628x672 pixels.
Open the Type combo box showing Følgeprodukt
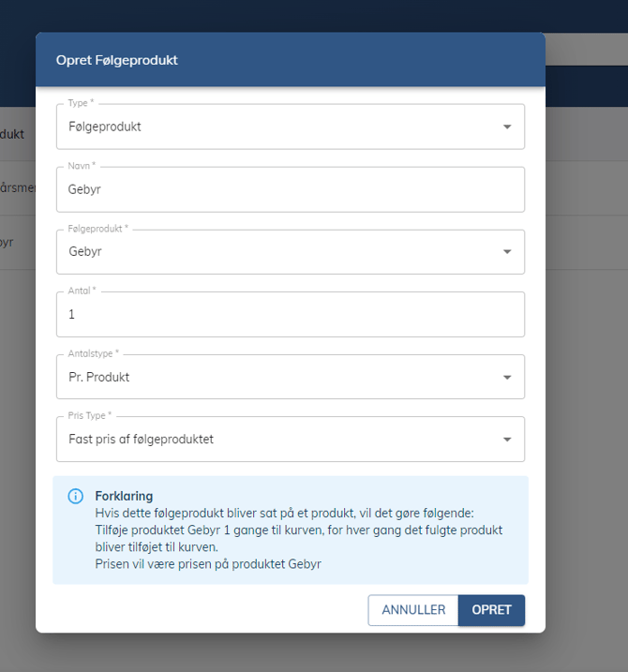(x=281, y=127)
